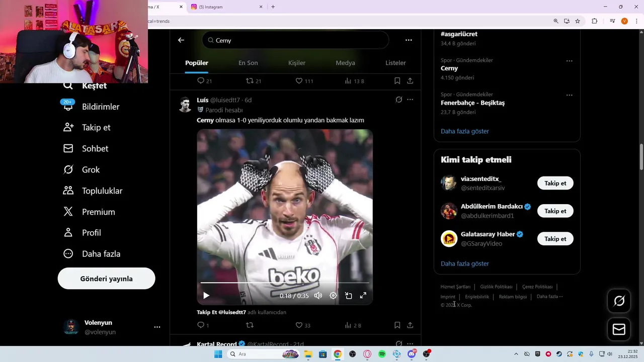This screenshot has height=362, width=644.
Task: Click the Cerny search input field
Action: click(x=295, y=40)
